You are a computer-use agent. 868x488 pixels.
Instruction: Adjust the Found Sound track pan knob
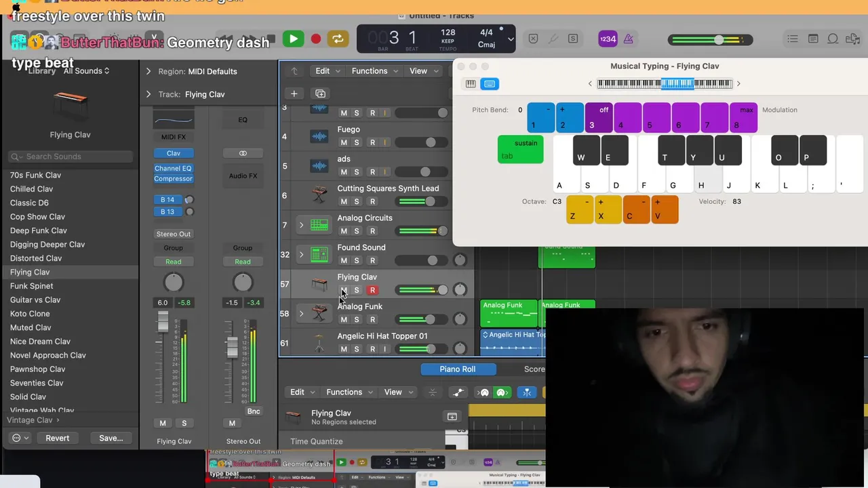tap(460, 260)
